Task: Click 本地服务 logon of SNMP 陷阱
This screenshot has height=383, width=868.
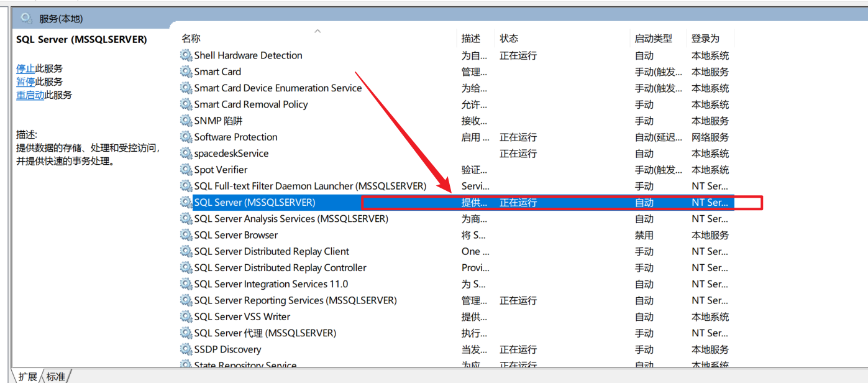Action: pyautogui.click(x=710, y=121)
